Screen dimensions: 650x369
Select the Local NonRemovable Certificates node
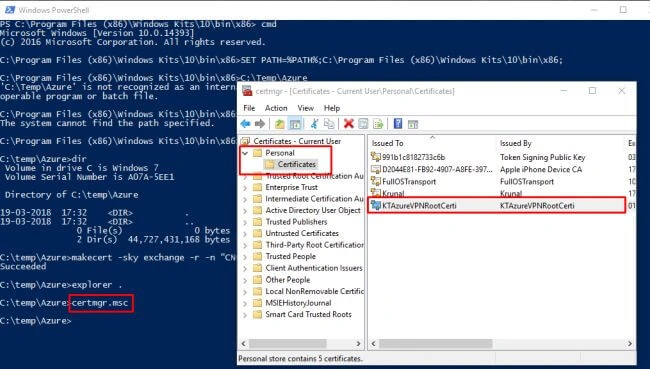pyautogui.click(x=314, y=291)
